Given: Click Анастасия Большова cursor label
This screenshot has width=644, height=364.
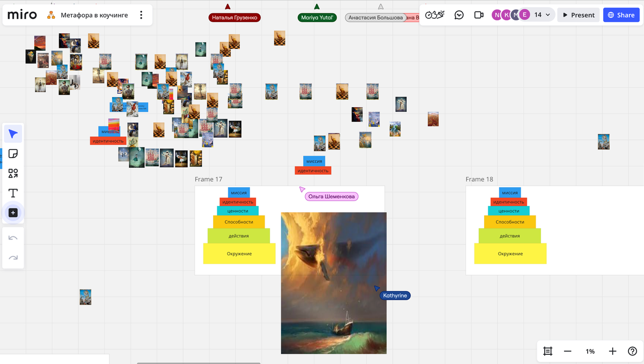Looking at the screenshot, I should point(375,18).
